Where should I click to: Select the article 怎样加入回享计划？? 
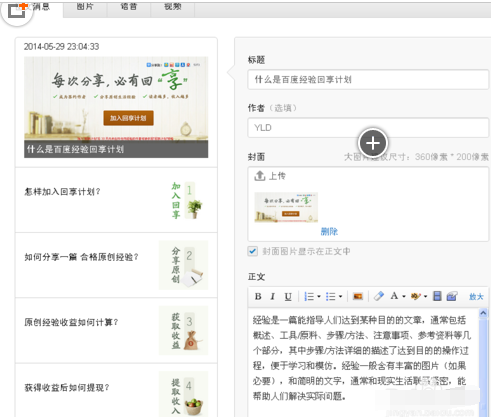(116, 200)
